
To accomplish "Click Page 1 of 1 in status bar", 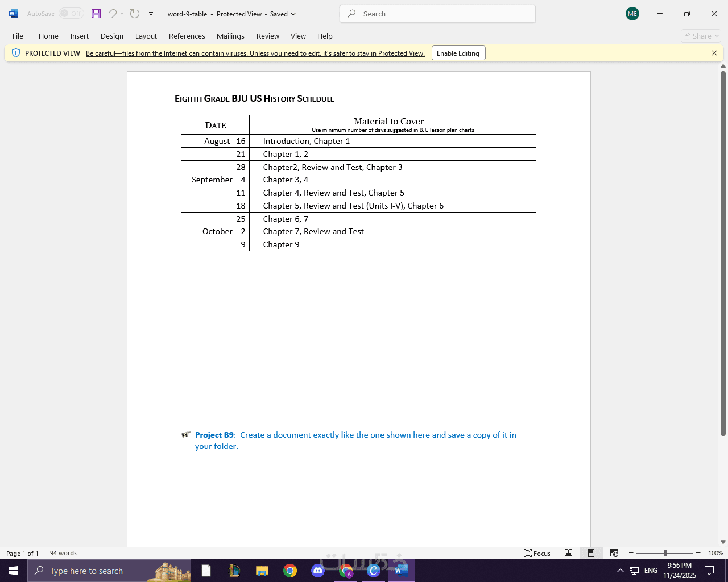I will 23,553.
